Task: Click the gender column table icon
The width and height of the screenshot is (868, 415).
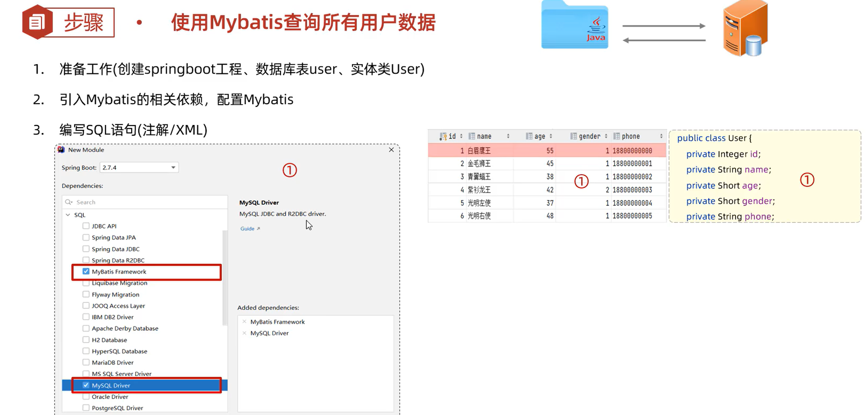Action: coord(574,137)
